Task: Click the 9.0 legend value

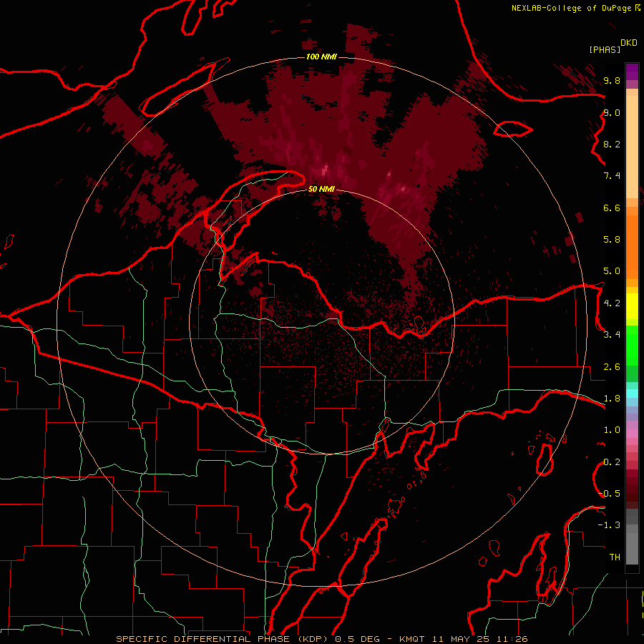Action: click(x=612, y=113)
